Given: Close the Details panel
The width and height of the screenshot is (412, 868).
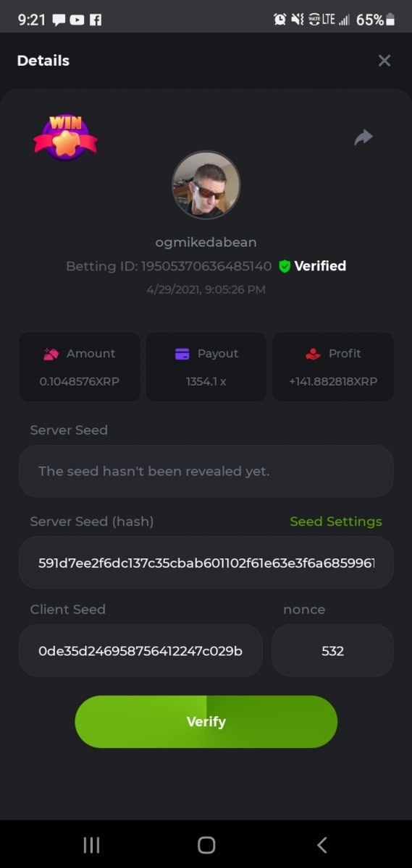Looking at the screenshot, I should 384,61.
